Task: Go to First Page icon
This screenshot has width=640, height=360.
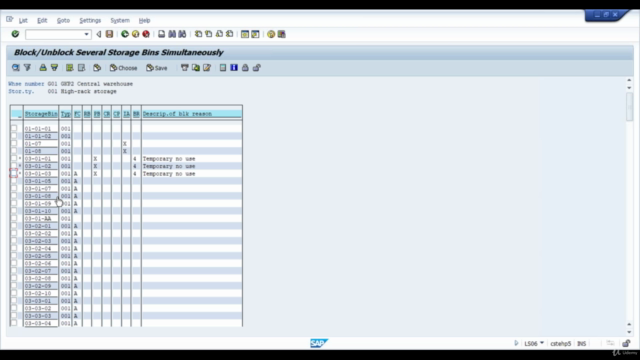Action: (x=198, y=34)
